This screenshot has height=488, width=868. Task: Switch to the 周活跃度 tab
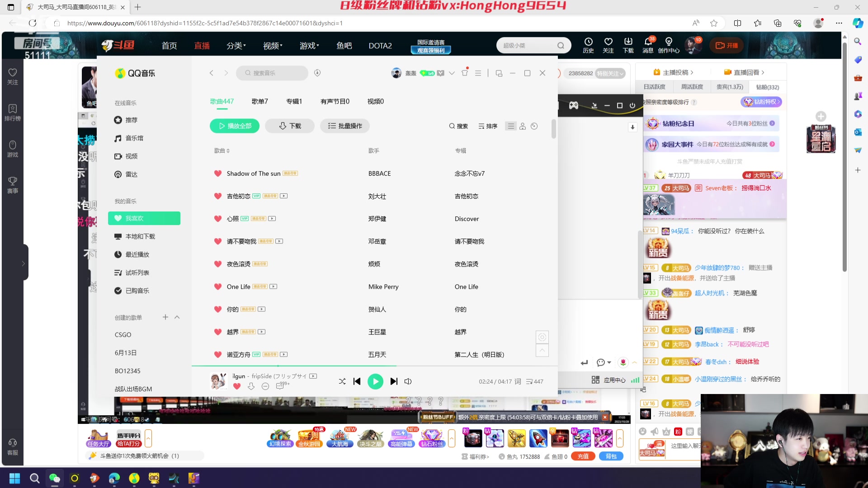[x=692, y=86]
